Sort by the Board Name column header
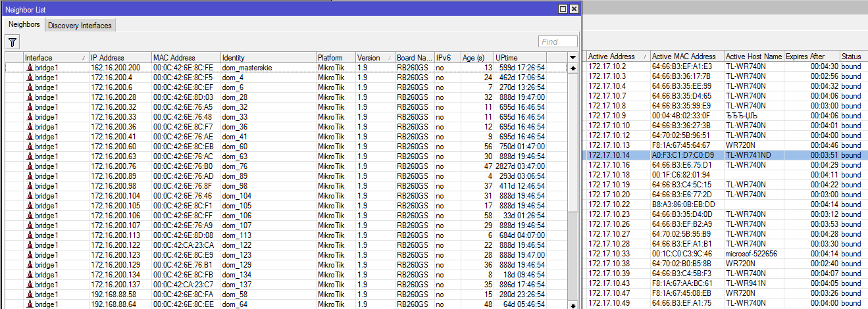The height and width of the screenshot is (309, 868). (x=414, y=58)
